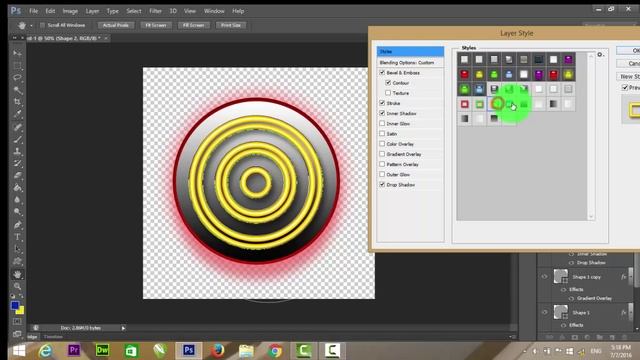
Task: Enable Inner Glow checkbox
Action: [x=382, y=123]
